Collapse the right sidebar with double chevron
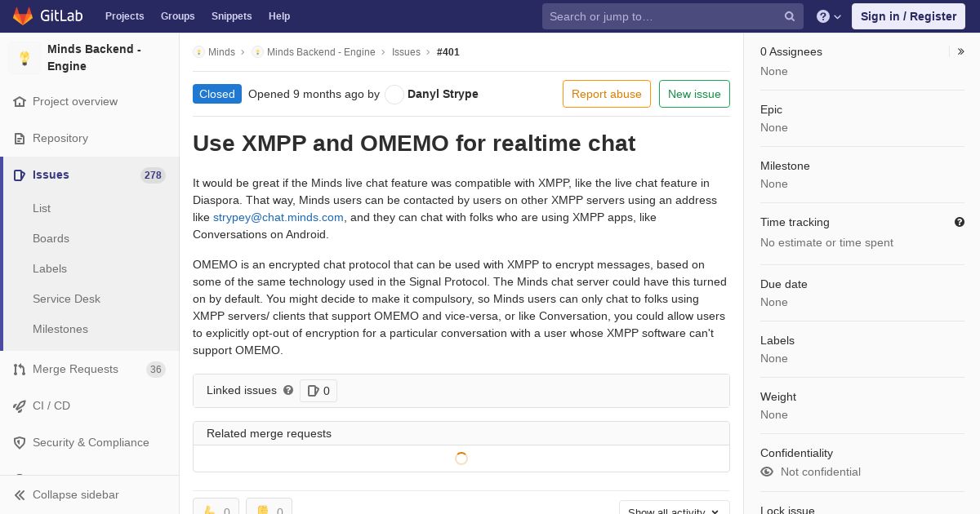Viewport: 980px width, 514px height. click(961, 51)
